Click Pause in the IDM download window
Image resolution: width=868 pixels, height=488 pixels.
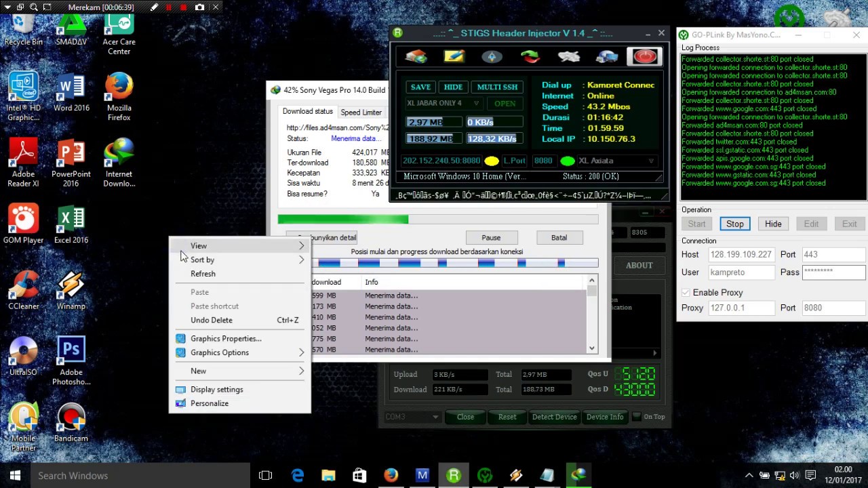[x=491, y=238]
